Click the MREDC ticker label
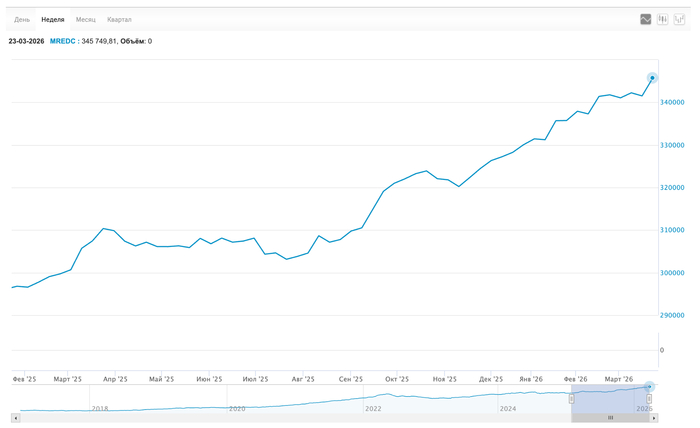 [x=63, y=41]
